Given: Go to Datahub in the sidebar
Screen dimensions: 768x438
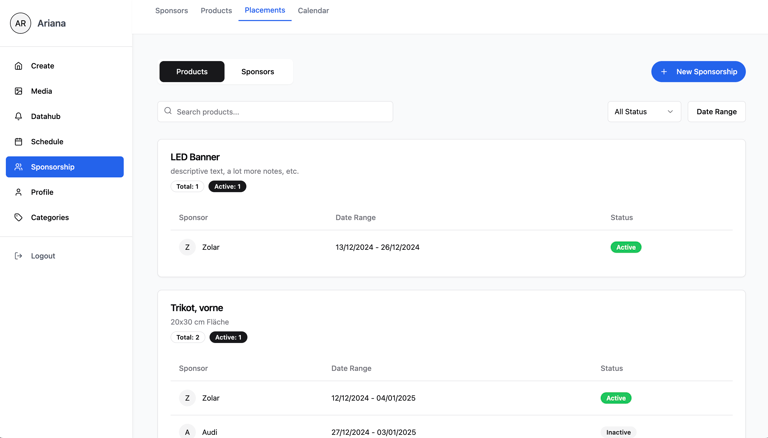Looking at the screenshot, I should 65,116.
